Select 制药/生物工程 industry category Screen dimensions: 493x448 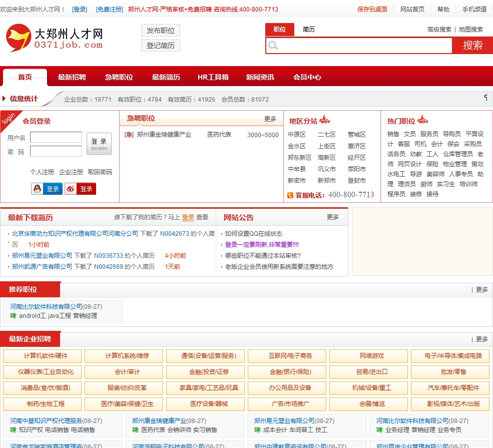42,404
